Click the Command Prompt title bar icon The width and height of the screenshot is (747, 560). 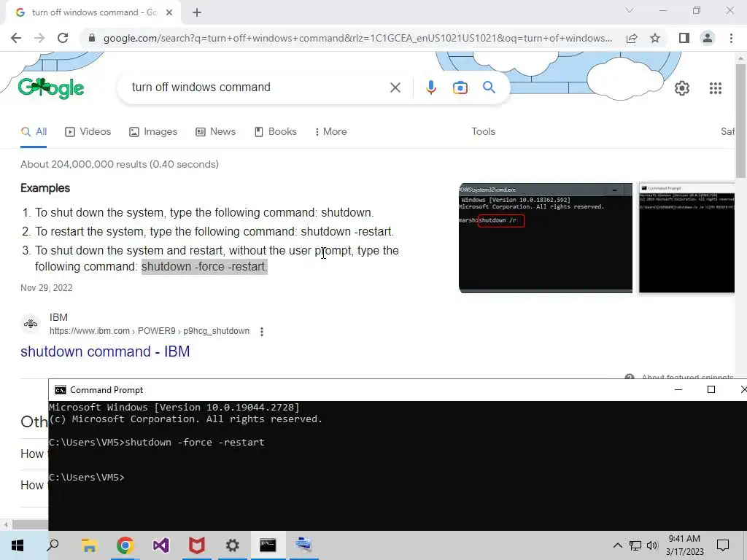coord(60,390)
